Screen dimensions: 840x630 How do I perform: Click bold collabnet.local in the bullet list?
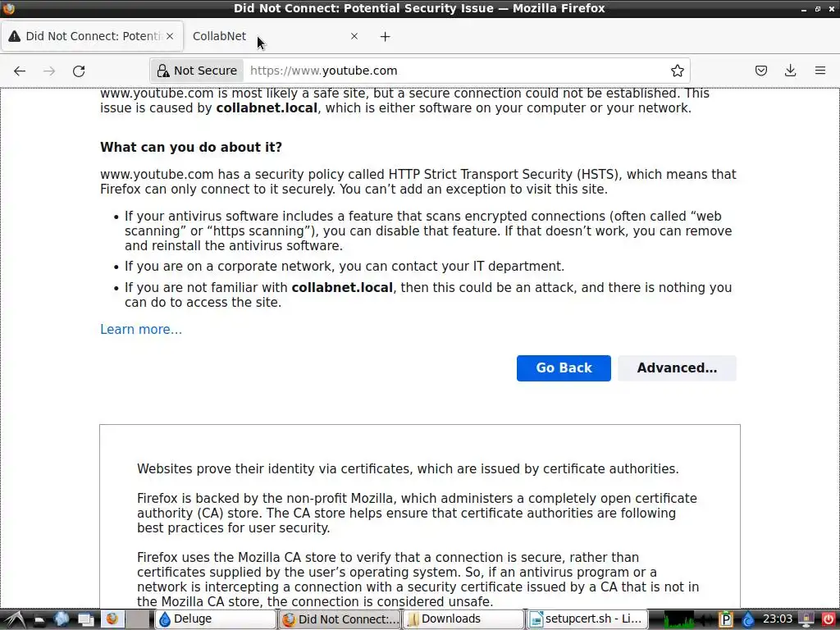(x=342, y=288)
